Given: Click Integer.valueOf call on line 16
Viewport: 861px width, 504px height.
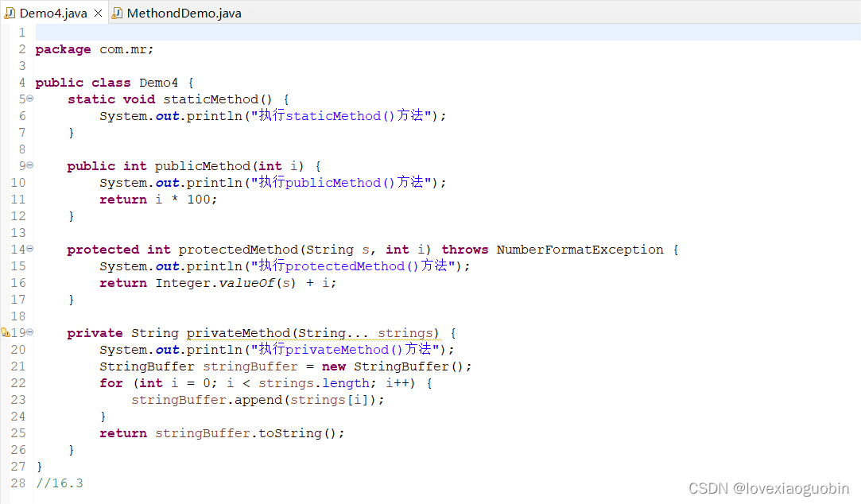Looking at the screenshot, I should (218, 282).
